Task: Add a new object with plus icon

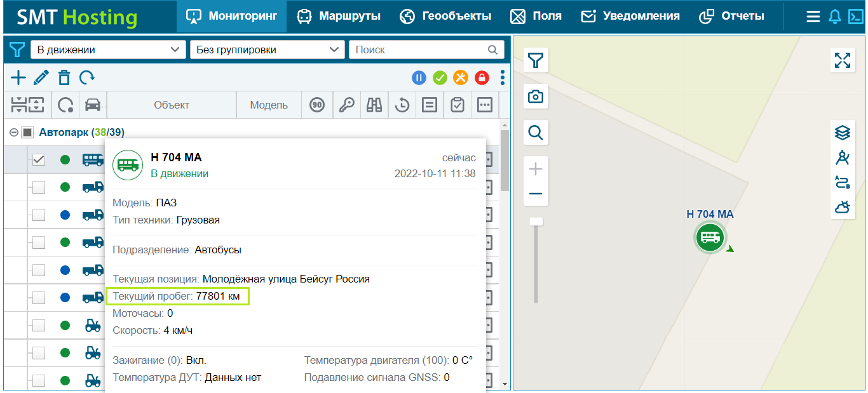Action: coord(18,77)
